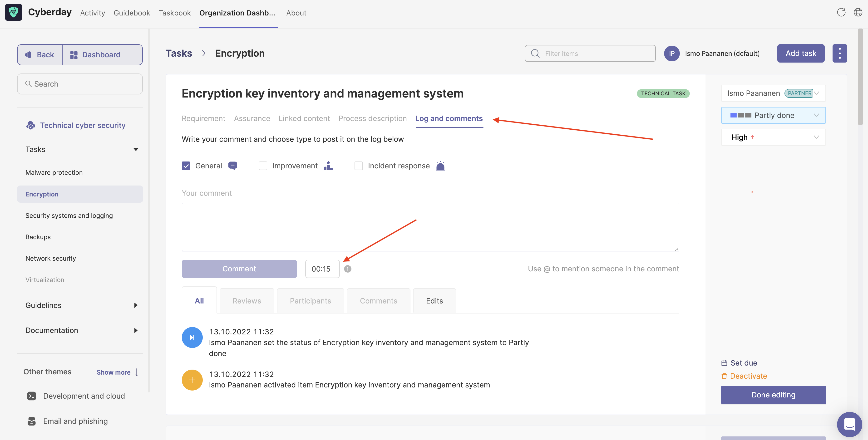Select the All log filter tab

click(199, 301)
